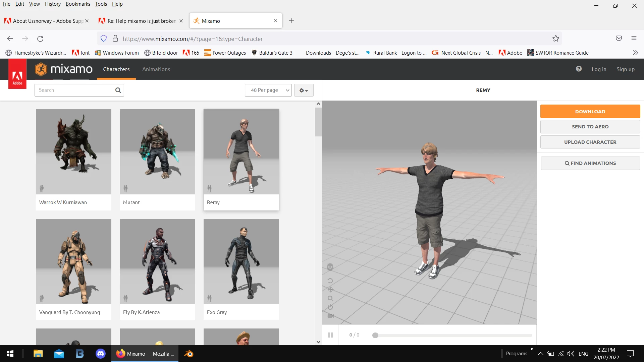Click the Mixamo logo icon
The image size is (644, 362).
tap(41, 69)
